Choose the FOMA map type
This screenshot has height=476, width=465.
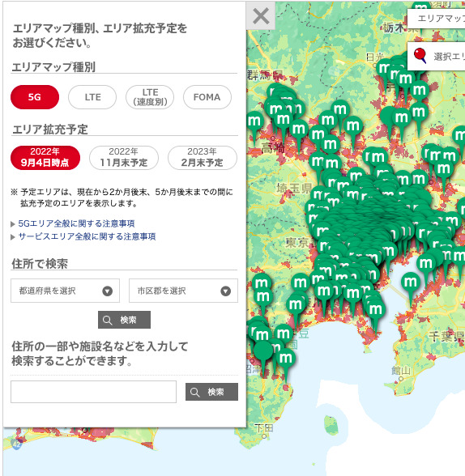point(207,97)
